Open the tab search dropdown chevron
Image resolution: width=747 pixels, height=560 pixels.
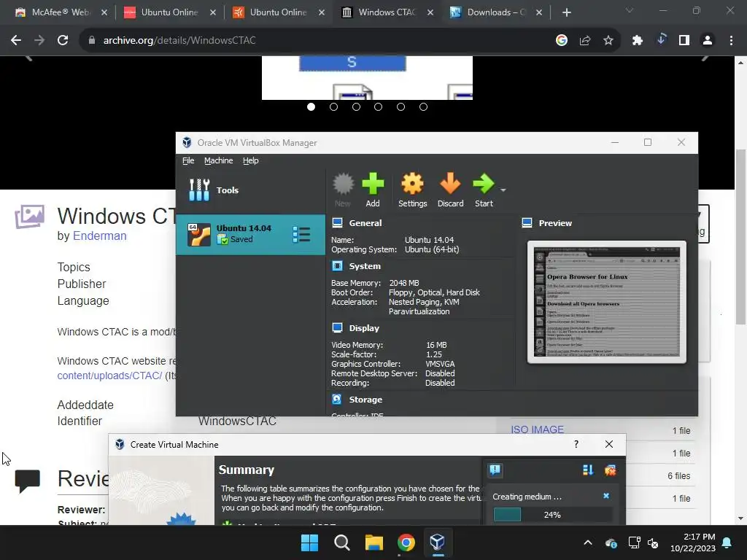[x=630, y=10]
